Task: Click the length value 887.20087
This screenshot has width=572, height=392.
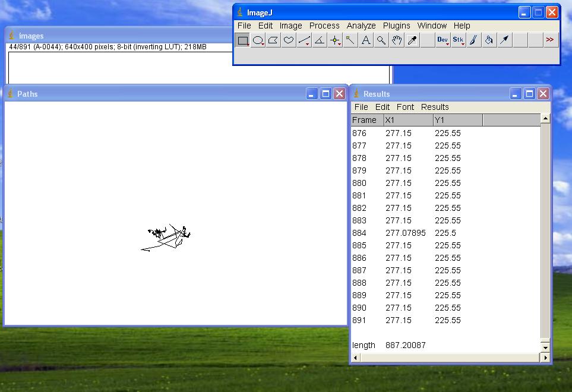Action: pyautogui.click(x=405, y=345)
